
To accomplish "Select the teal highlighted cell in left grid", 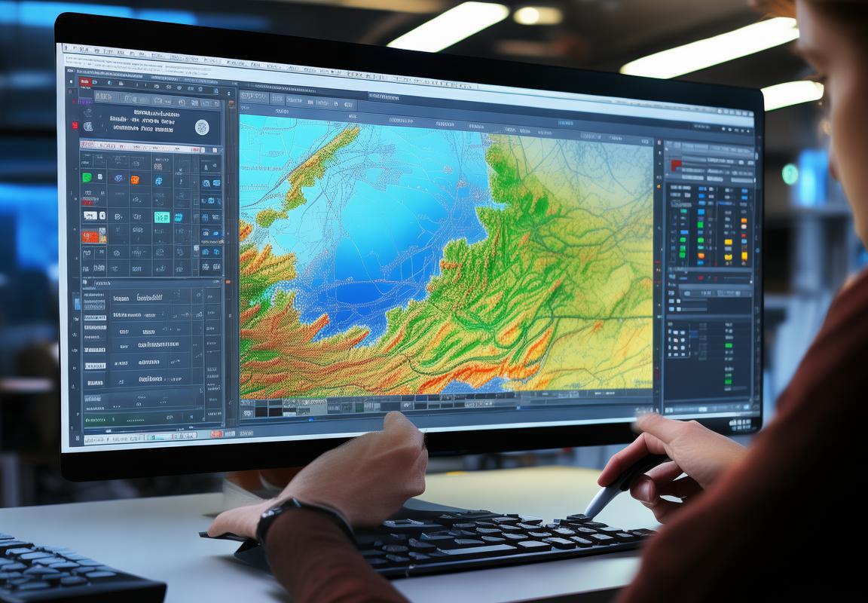I will click(x=162, y=217).
